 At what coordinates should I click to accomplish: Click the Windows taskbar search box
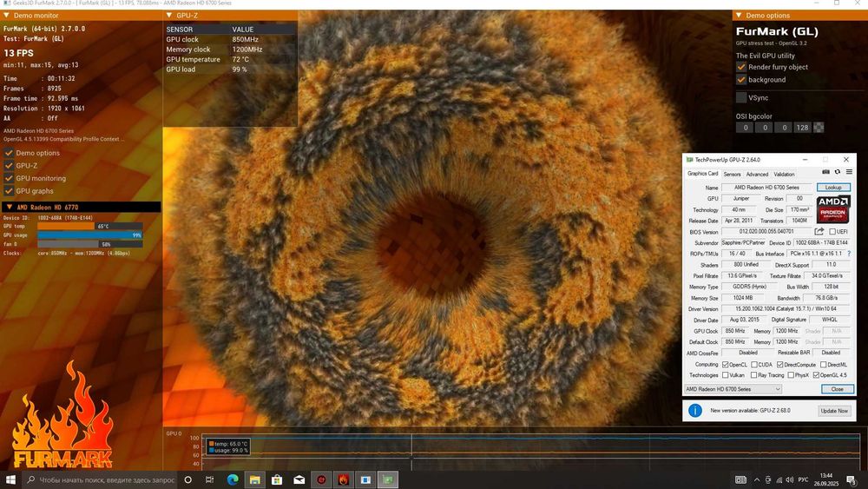coord(100,479)
